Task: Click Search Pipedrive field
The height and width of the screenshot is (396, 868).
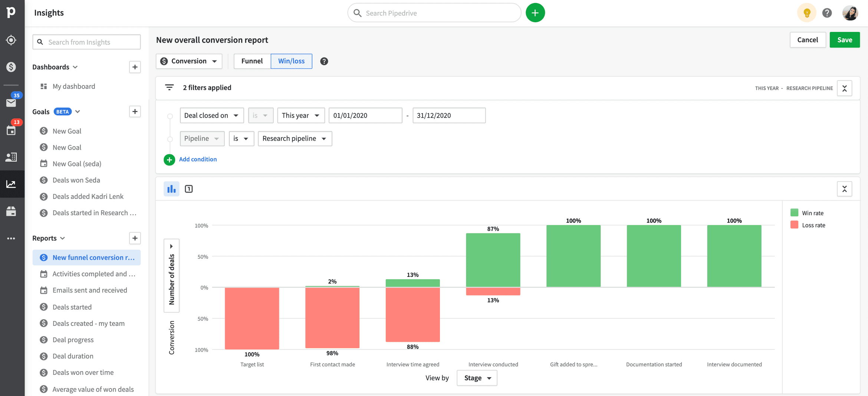Action: pos(434,13)
